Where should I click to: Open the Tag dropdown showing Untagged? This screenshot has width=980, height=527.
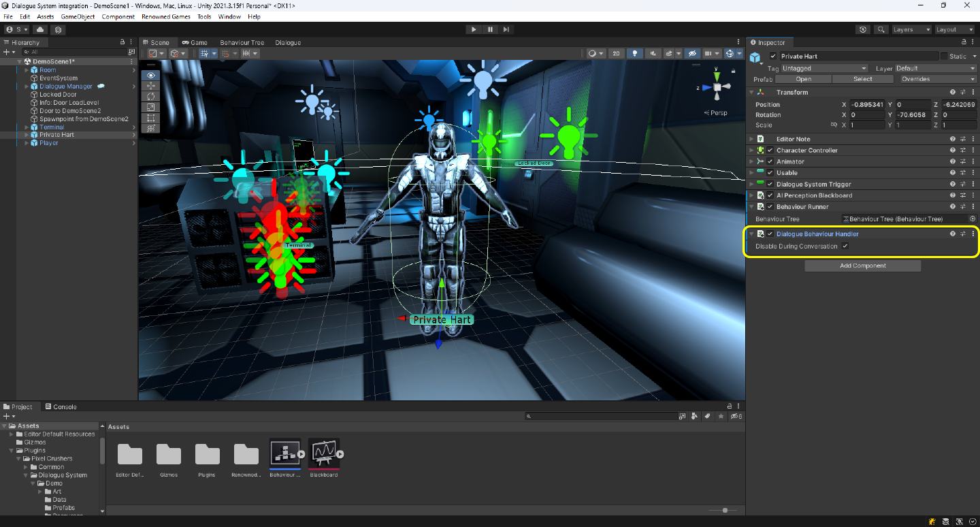[824, 69]
